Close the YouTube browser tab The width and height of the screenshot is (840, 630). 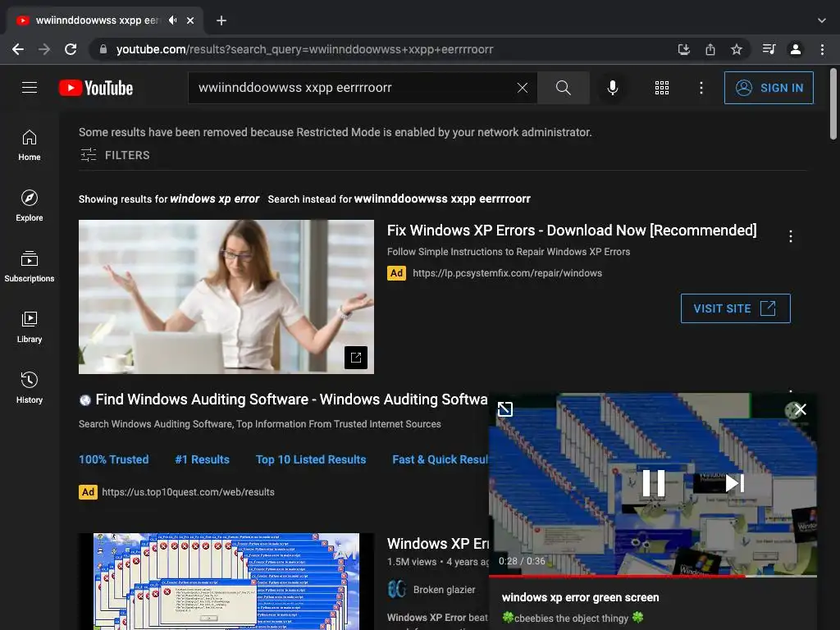click(x=190, y=21)
